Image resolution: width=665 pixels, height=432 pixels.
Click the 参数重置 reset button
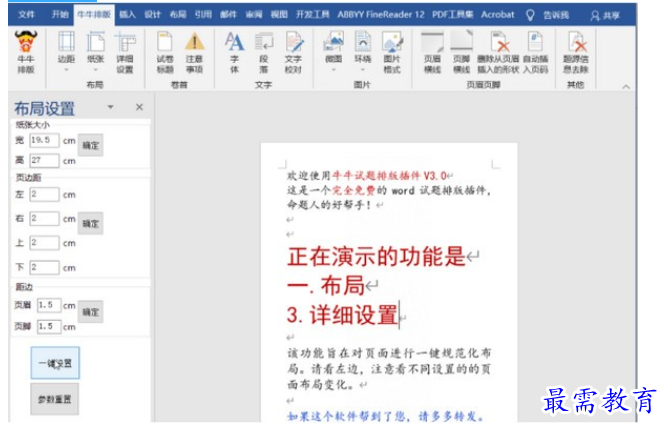(55, 399)
